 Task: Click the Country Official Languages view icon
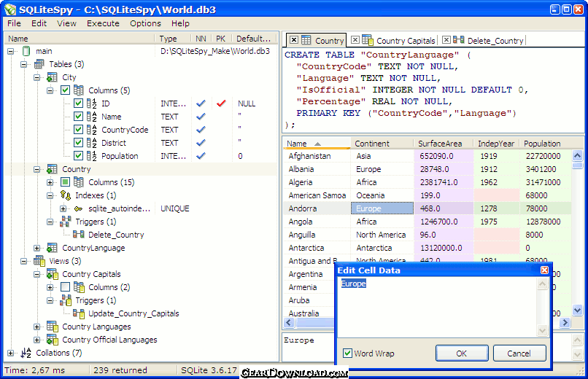click(53, 340)
